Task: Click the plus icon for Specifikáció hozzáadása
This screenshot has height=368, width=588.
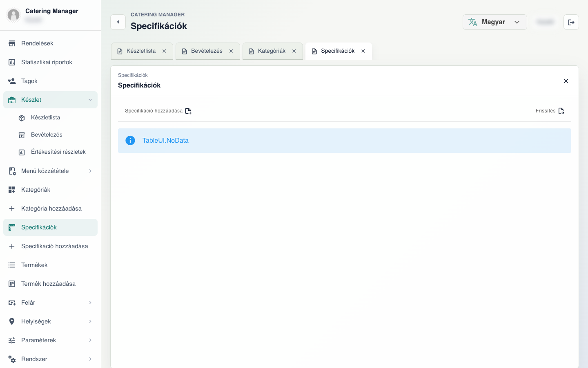Action: click(12, 246)
